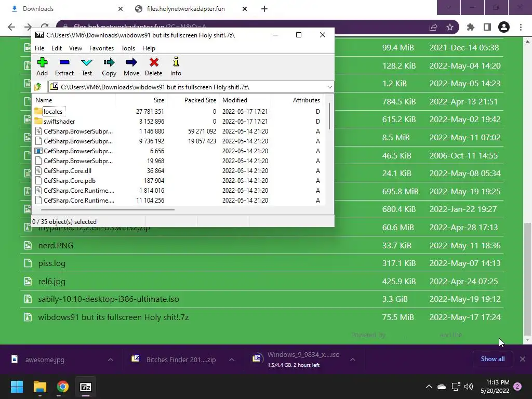The height and width of the screenshot is (399, 532).
Task: Click the Show all downloads button
Action: coord(493,359)
